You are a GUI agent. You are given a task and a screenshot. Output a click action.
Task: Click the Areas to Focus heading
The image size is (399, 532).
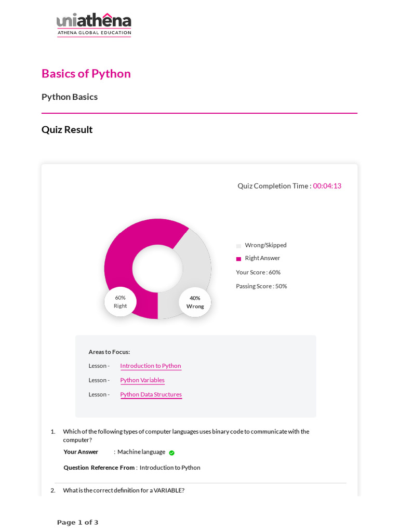coord(109,352)
